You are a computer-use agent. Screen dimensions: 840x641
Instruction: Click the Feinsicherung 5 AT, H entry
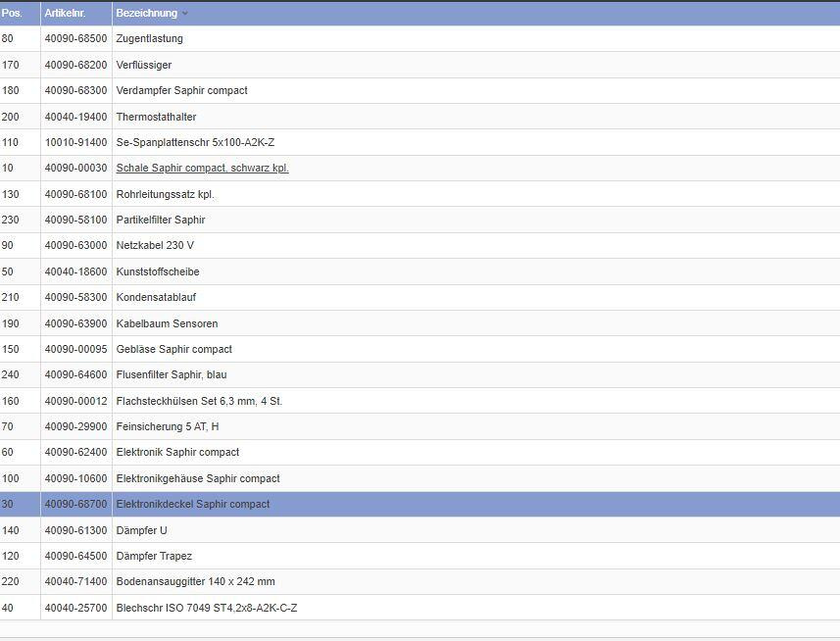(167, 427)
